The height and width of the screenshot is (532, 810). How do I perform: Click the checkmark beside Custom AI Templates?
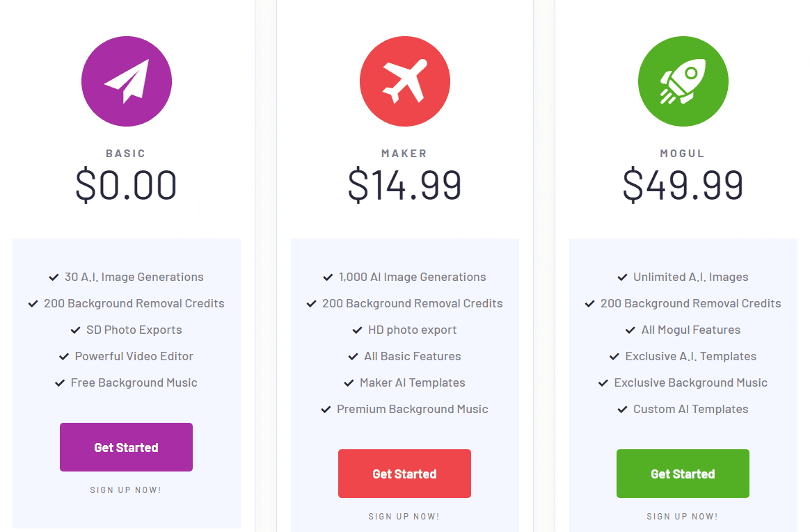pyautogui.click(x=623, y=408)
